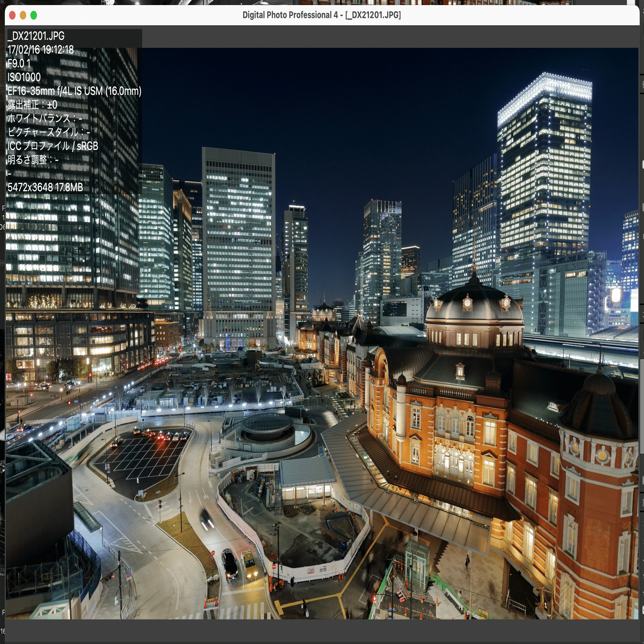Viewport: 644px width, 644px height.
Task: Click the F9.0 aperture info line
Action: [19, 63]
